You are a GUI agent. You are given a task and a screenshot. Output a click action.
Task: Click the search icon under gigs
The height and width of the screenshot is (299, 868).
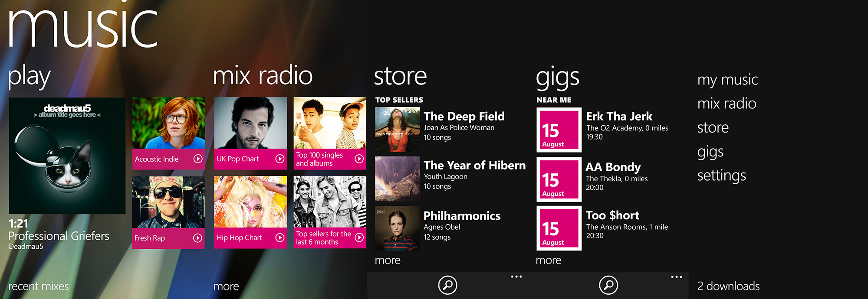(x=608, y=285)
